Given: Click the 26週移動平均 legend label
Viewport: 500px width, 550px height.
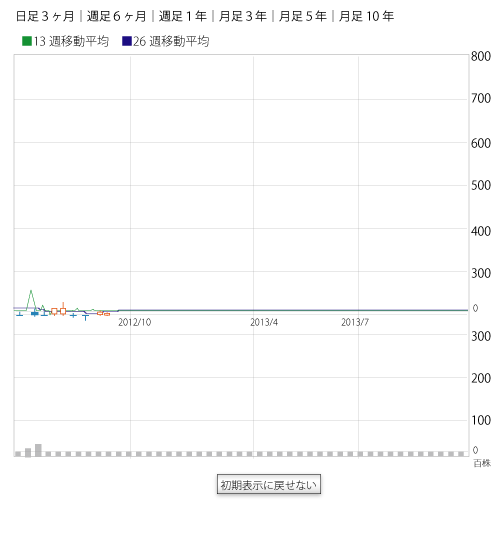Looking at the screenshot, I should pos(171,41).
